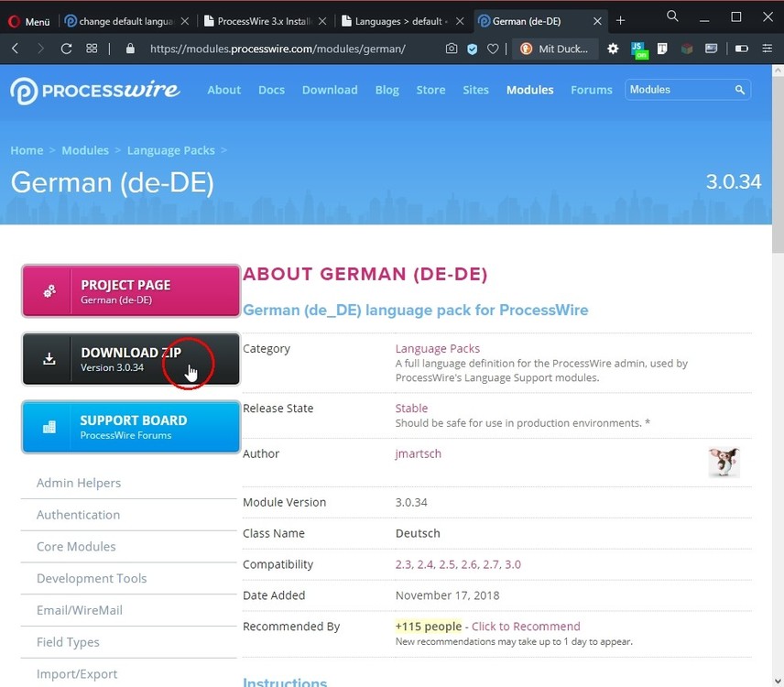Click the camera snapshot icon in address bar
The width and height of the screenshot is (784, 687).
[x=452, y=49]
